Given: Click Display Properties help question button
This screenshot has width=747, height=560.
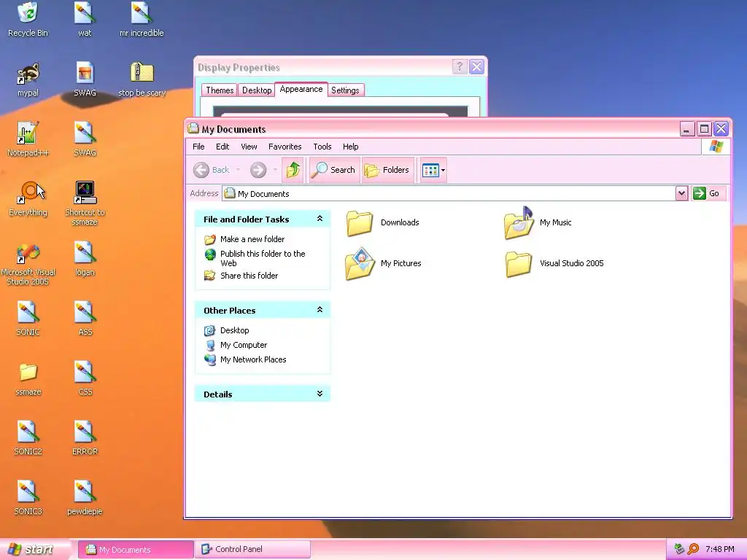Looking at the screenshot, I should (x=460, y=66).
